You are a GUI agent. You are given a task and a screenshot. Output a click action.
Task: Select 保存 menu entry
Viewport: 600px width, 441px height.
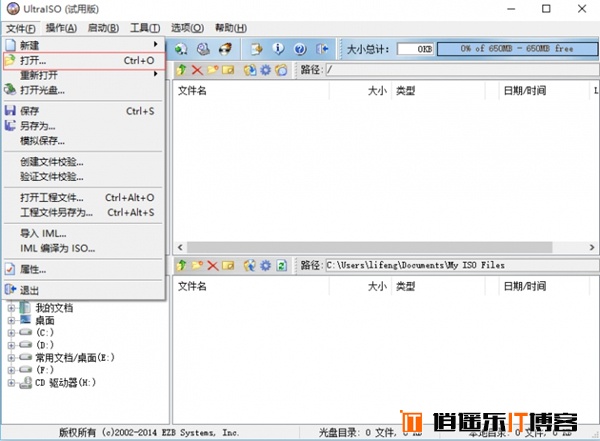pyautogui.click(x=84, y=111)
